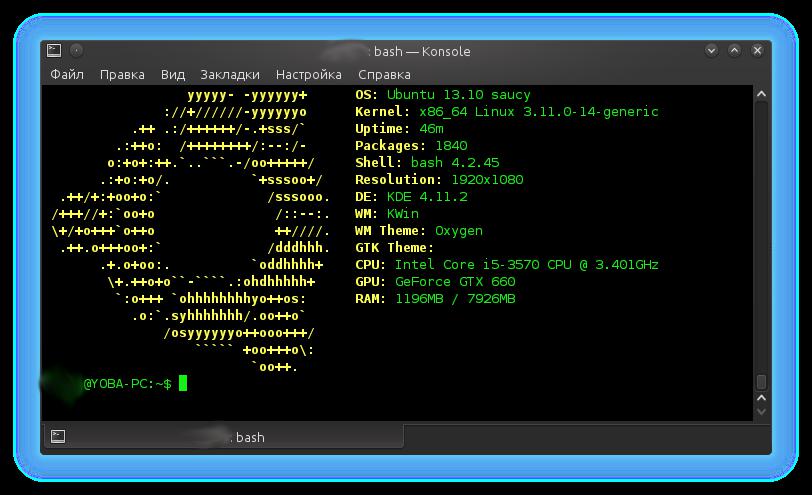
Task: Click the scrollbar handle near the bottom
Action: (761, 382)
